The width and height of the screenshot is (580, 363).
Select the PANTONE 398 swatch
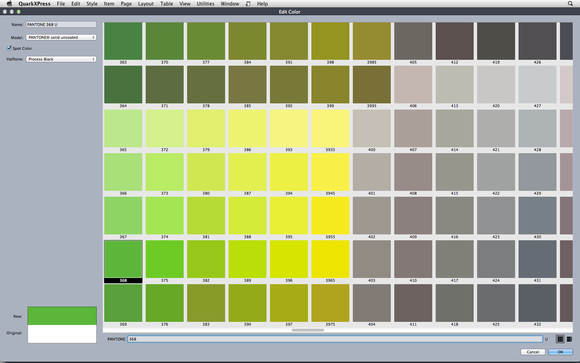(x=330, y=41)
